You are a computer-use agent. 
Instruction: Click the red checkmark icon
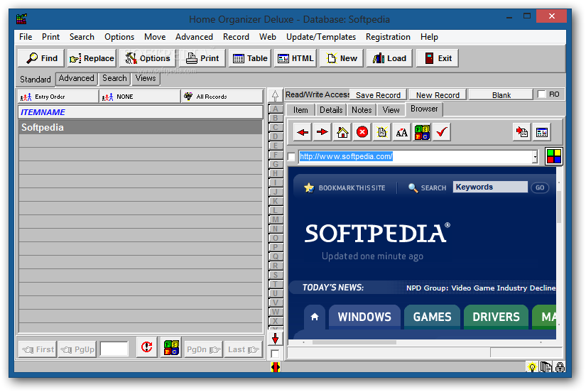point(442,132)
